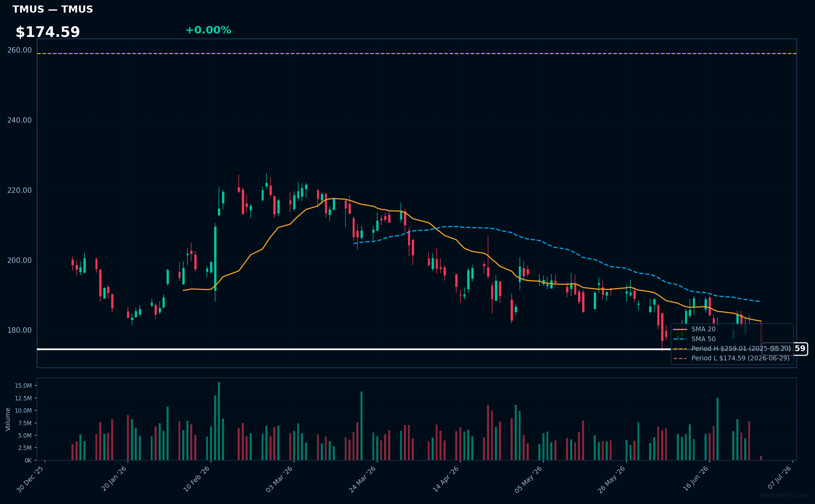Click the yellow dashed period high line
This screenshot has height=504, width=815.
tap(417, 53)
